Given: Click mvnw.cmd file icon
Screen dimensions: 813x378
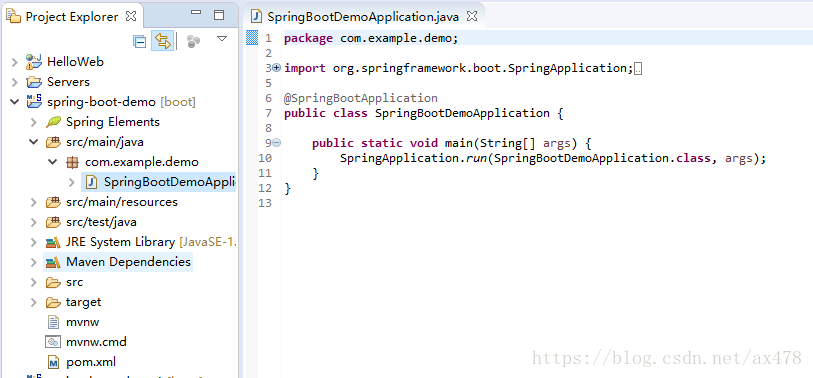Looking at the screenshot, I should 53,342.
